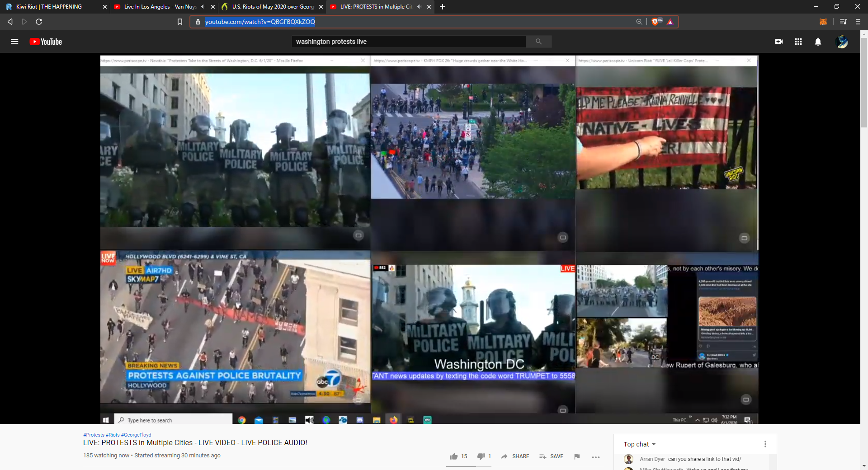Screen dimensions: 868x470
Task: Open the #Protests hashtag link
Action: [x=94, y=435]
